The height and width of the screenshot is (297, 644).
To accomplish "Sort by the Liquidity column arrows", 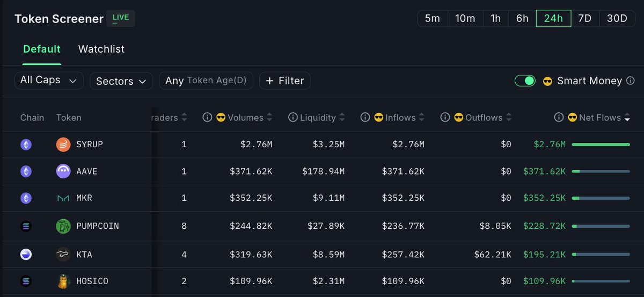I will point(341,117).
